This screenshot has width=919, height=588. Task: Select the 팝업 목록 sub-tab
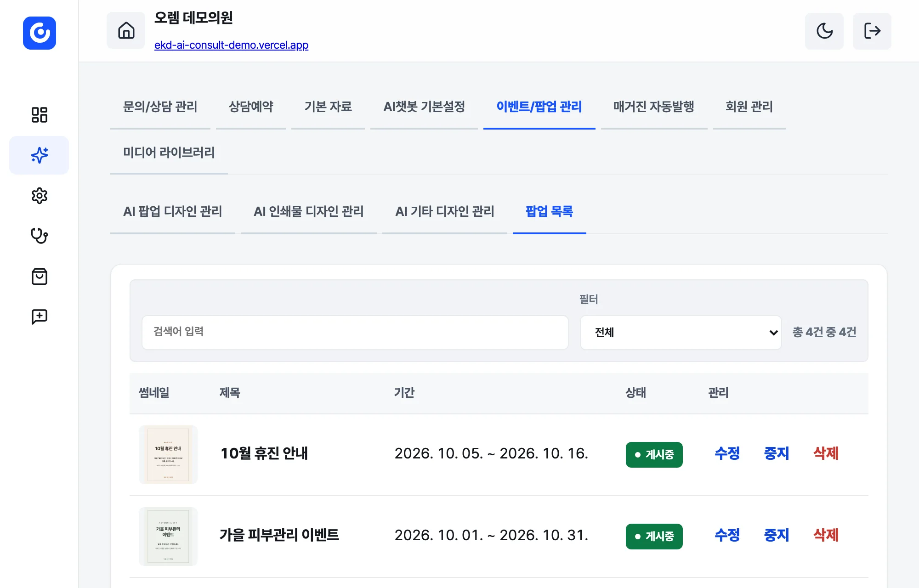[550, 211]
